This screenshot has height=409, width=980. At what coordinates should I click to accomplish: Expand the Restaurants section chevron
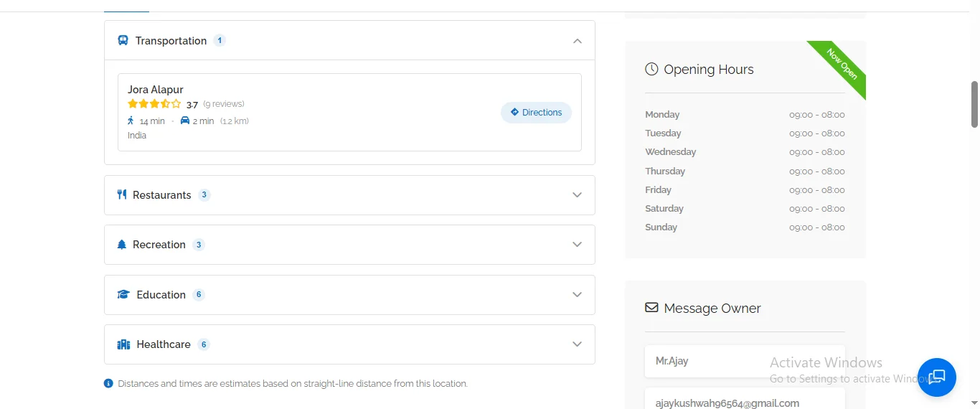578,195
